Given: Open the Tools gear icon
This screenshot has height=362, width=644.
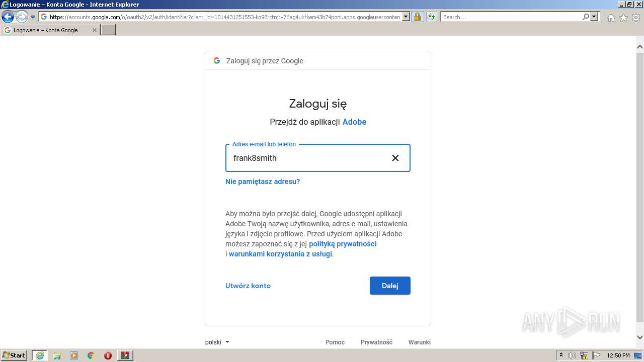Looking at the screenshot, I should (636, 18).
